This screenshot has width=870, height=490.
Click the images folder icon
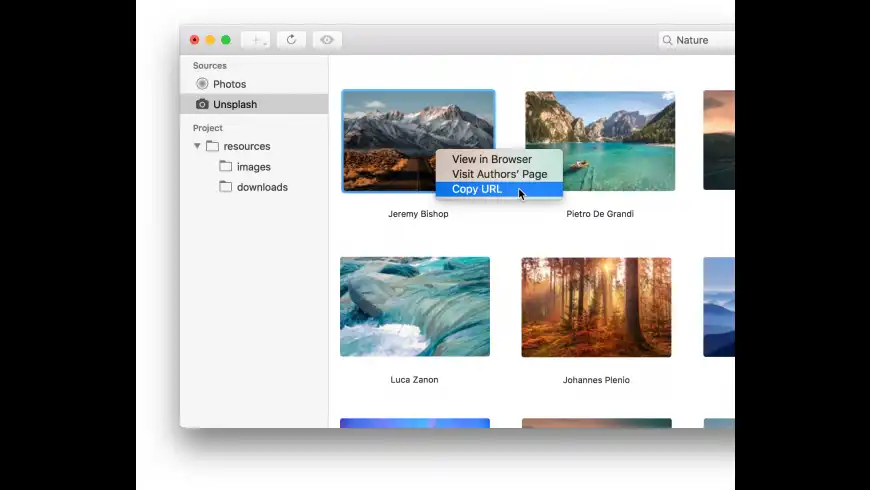[225, 166]
